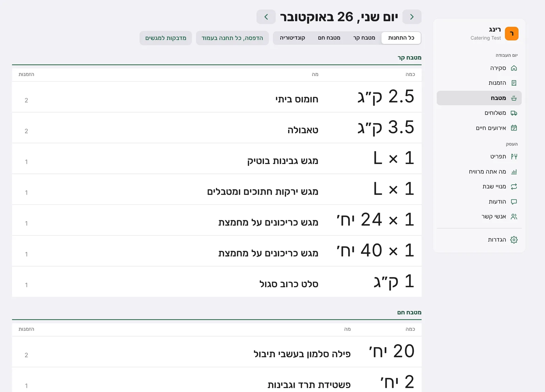Select the פשטידת תרד וגבינות row
The height and width of the screenshot is (392, 545).
217,380
